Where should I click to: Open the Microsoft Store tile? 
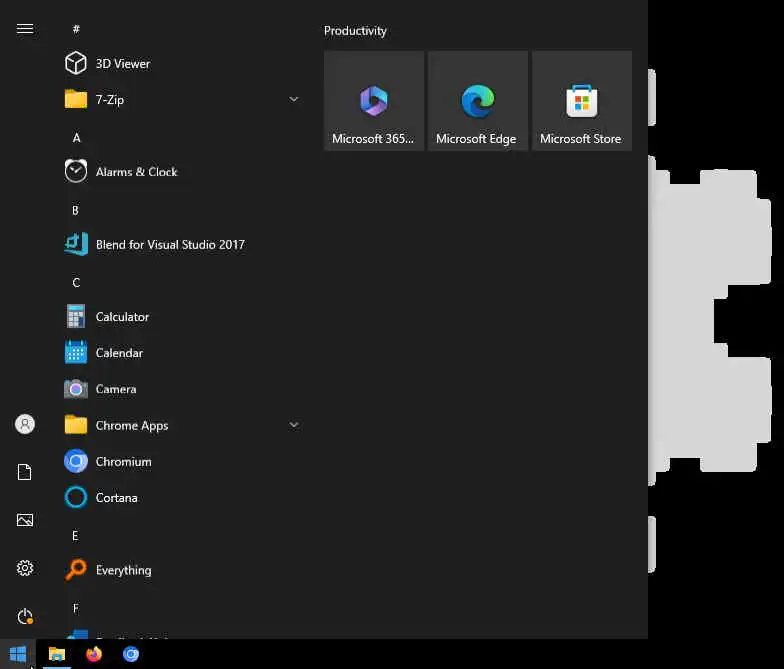(x=582, y=100)
